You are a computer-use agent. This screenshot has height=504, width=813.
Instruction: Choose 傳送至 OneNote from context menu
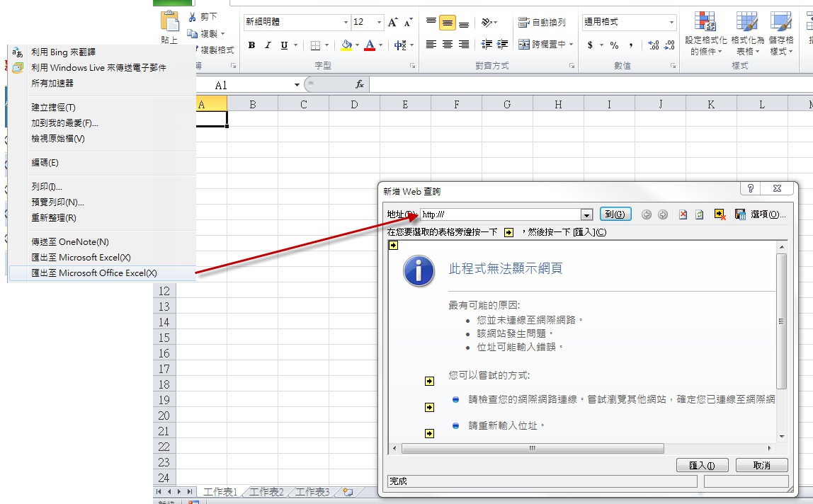[x=70, y=242]
